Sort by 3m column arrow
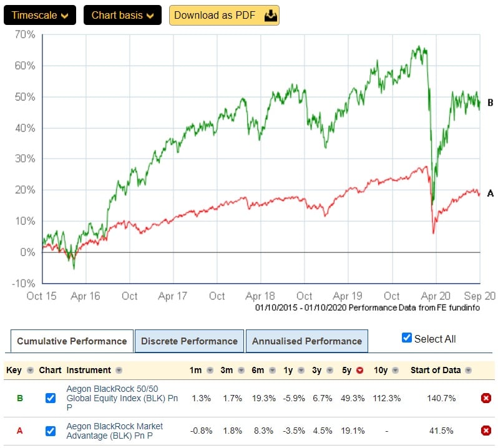498x448 pixels. pyautogui.click(x=242, y=370)
